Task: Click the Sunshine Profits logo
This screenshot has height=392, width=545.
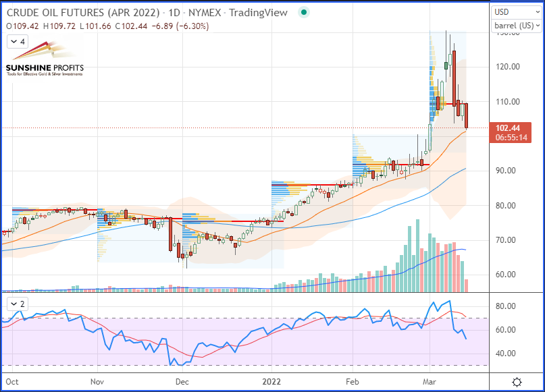Action: coord(45,58)
